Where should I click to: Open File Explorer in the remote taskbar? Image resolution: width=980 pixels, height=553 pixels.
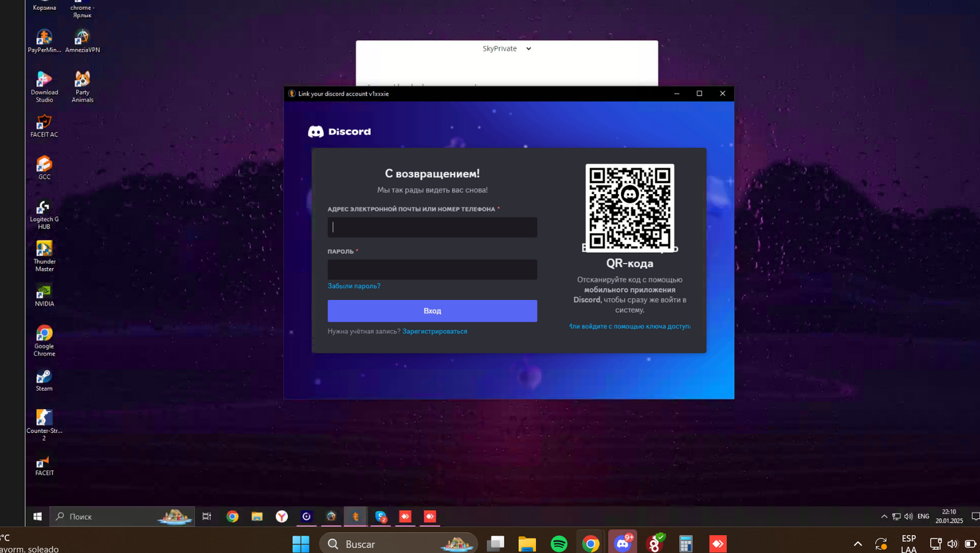pos(257,516)
